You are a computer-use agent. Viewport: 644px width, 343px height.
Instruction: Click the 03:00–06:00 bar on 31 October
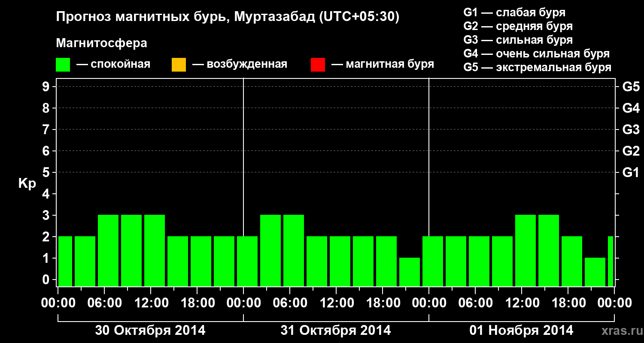point(270,250)
